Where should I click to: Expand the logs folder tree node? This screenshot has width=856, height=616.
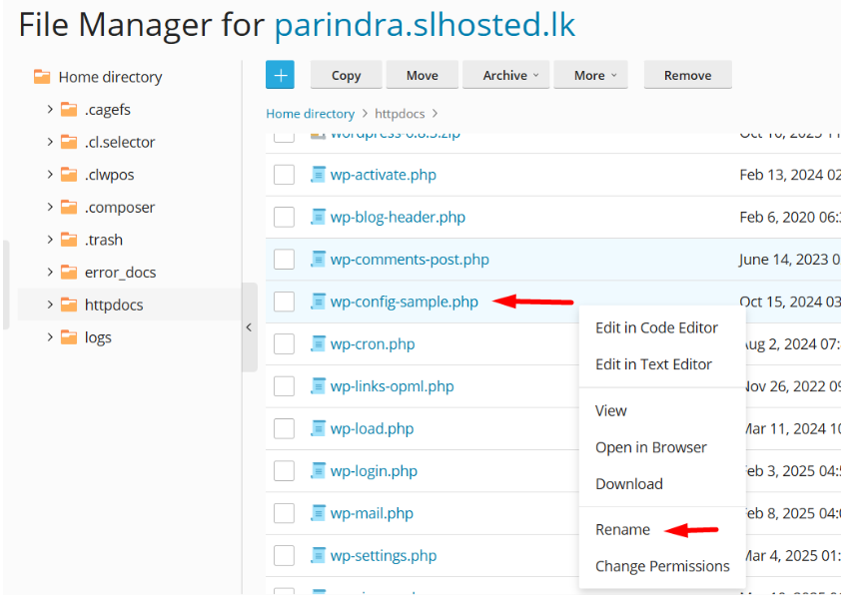coord(50,337)
